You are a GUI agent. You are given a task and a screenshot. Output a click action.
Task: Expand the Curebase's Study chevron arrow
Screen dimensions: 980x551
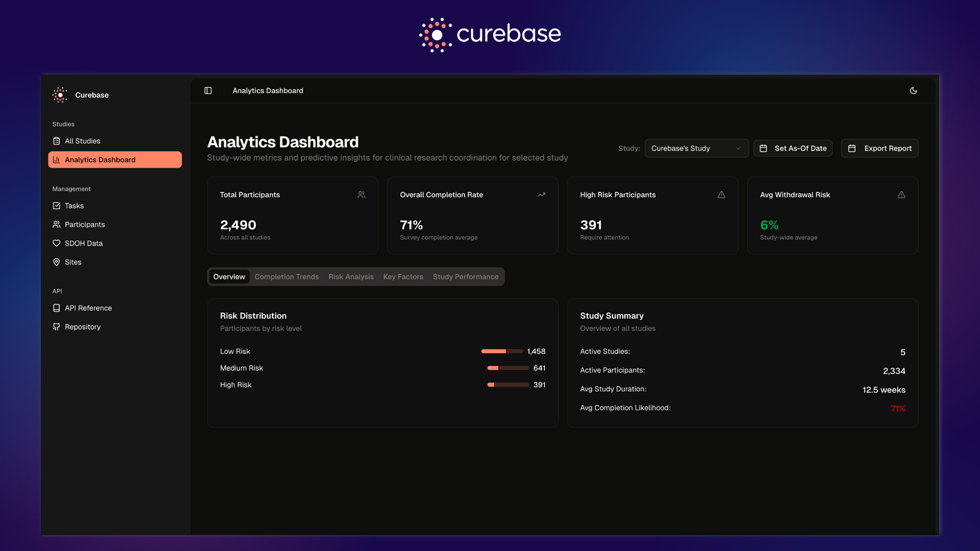[x=738, y=149]
